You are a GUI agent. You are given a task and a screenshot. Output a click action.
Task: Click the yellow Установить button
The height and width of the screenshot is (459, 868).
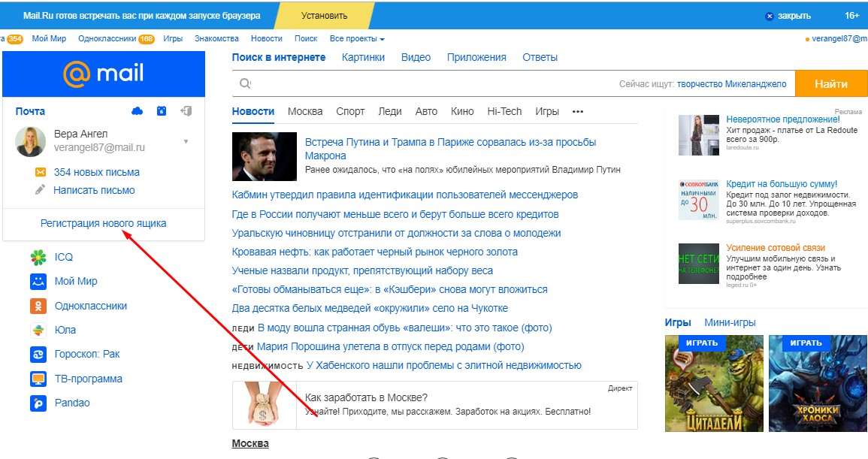[x=325, y=16]
